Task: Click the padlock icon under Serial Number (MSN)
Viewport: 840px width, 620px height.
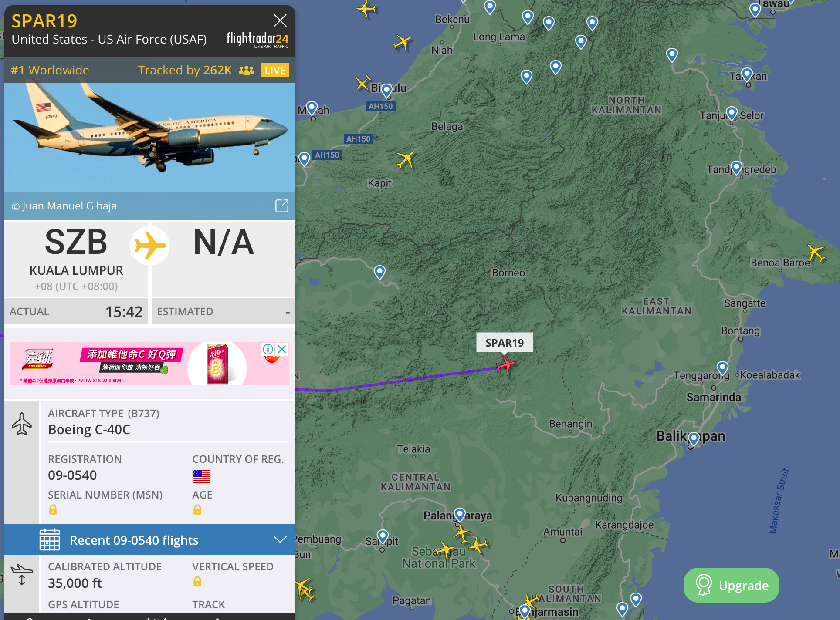Action: (53, 509)
